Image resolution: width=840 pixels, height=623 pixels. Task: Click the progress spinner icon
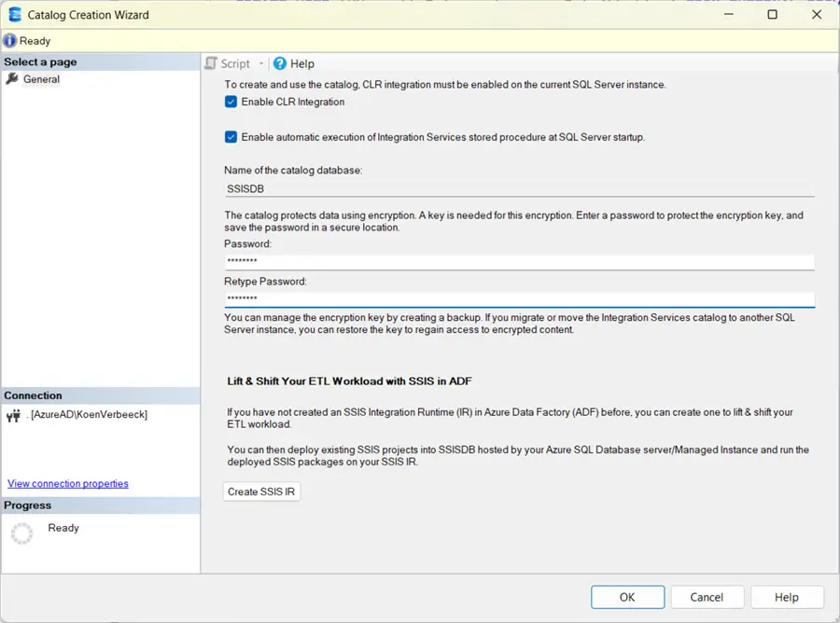[x=22, y=533]
